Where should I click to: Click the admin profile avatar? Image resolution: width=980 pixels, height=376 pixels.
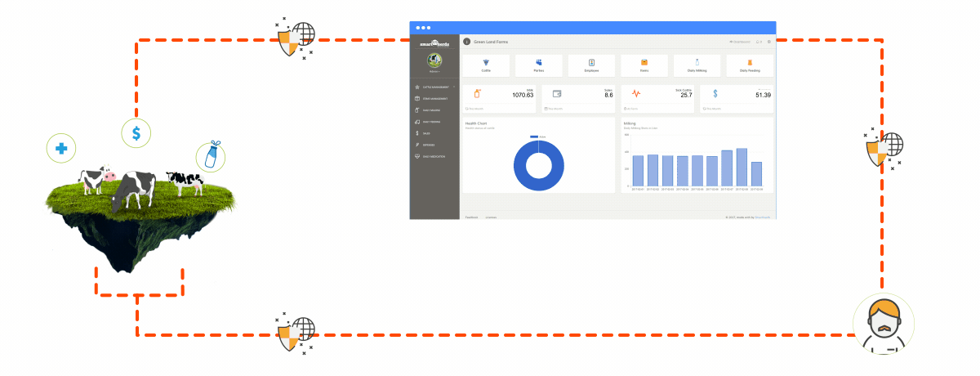click(434, 60)
